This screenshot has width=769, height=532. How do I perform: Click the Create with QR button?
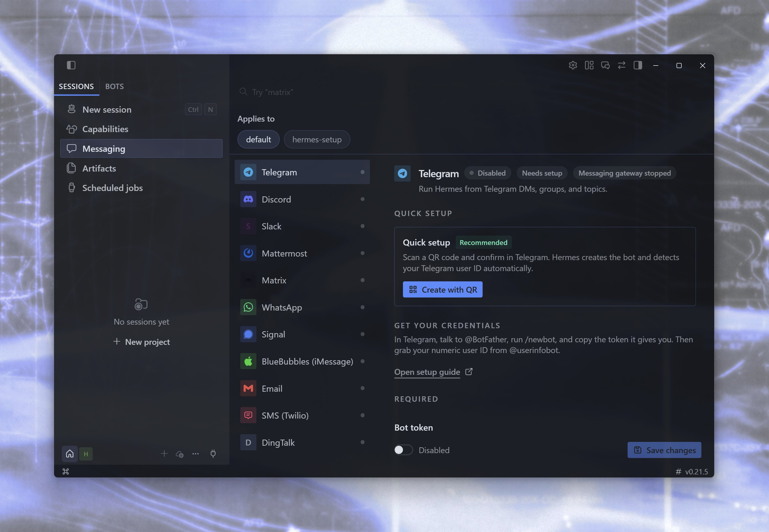click(x=443, y=290)
